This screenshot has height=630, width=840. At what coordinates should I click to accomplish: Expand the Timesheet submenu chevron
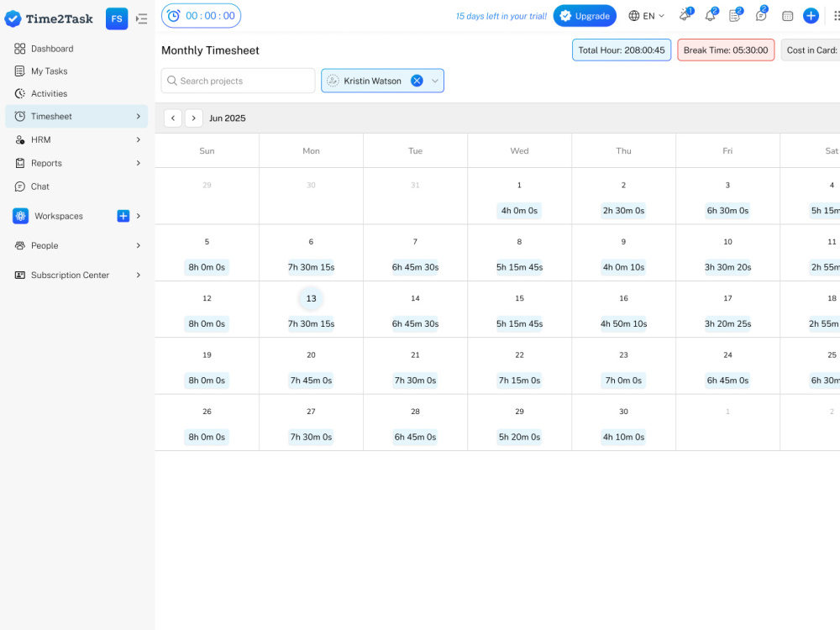tap(139, 116)
